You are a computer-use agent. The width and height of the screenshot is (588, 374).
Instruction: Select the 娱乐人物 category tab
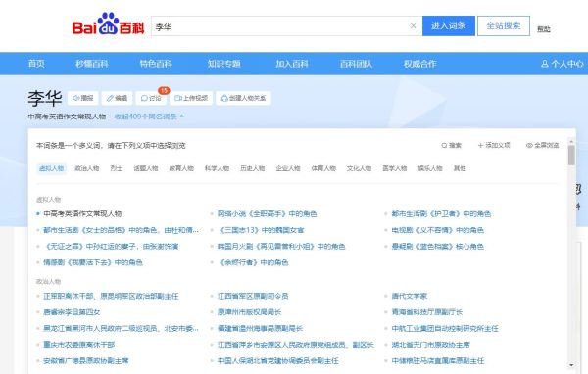pos(430,168)
